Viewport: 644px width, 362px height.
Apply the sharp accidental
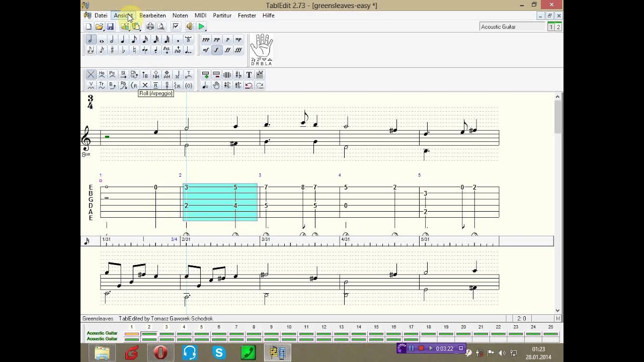(x=112, y=50)
